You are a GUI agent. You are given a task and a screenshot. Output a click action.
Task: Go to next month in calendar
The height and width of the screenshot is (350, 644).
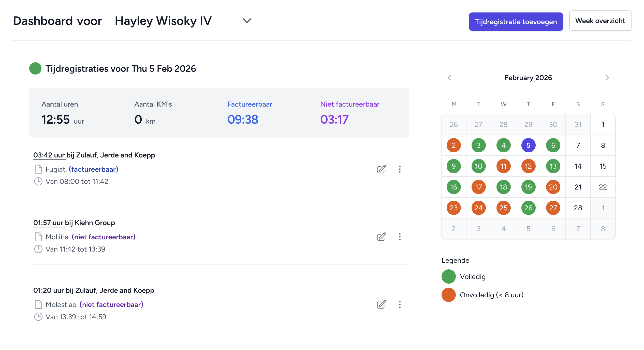click(x=607, y=78)
